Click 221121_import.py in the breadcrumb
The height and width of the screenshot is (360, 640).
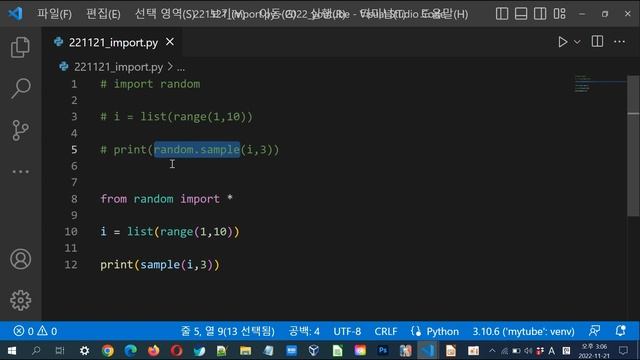(118, 67)
